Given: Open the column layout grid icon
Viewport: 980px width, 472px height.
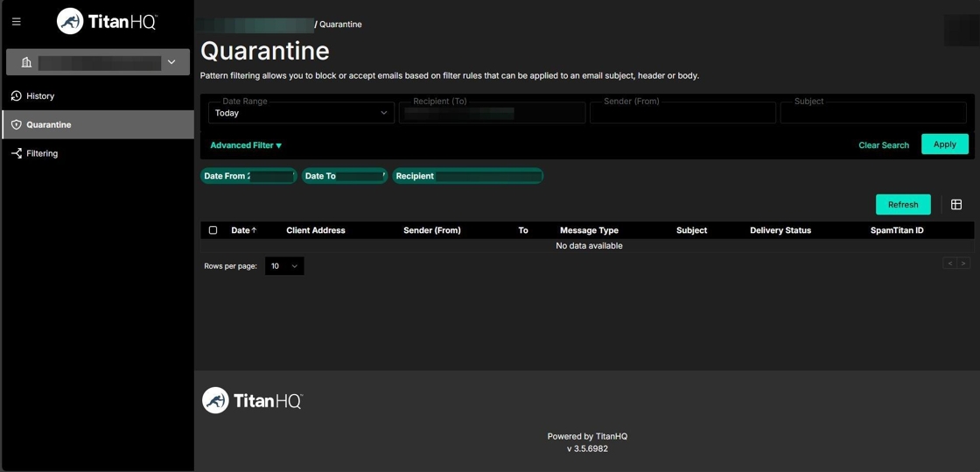Looking at the screenshot, I should coord(956,205).
